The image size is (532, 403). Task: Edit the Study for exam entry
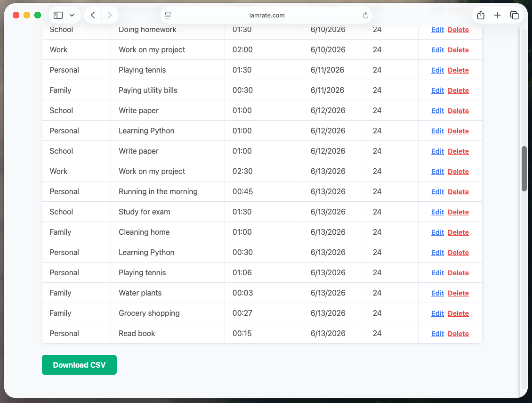pos(437,213)
